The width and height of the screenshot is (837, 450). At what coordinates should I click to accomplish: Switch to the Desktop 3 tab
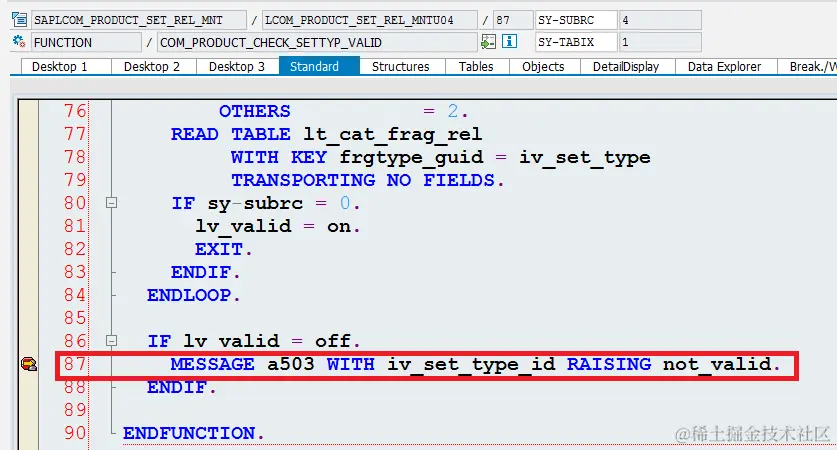(238, 67)
